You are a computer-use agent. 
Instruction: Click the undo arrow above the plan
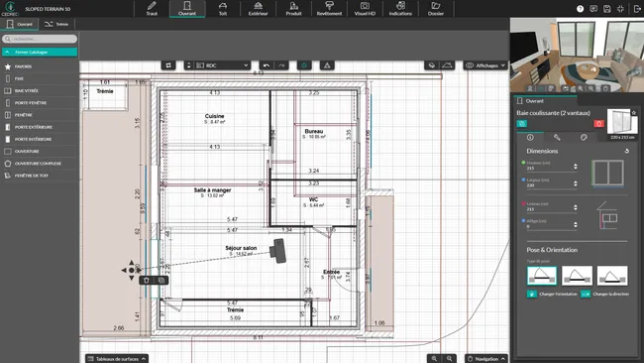[x=267, y=65]
